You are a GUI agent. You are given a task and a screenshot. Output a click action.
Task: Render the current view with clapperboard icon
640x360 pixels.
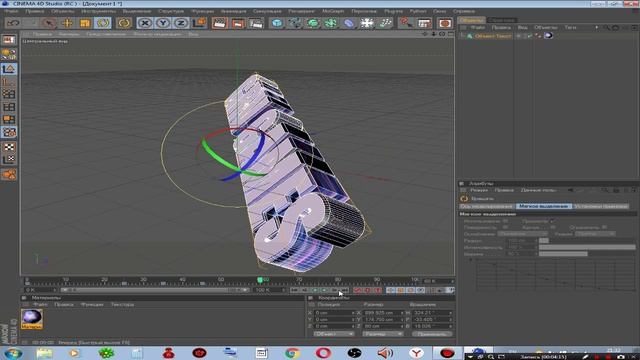[220, 23]
